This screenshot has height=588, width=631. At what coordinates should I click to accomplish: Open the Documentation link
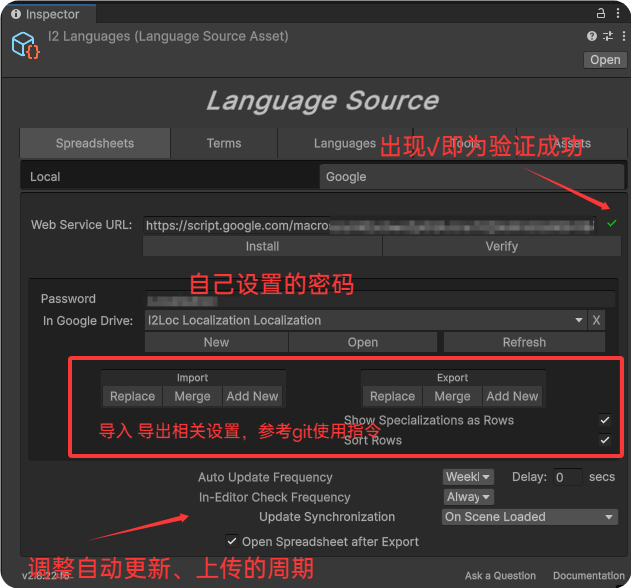click(x=589, y=576)
